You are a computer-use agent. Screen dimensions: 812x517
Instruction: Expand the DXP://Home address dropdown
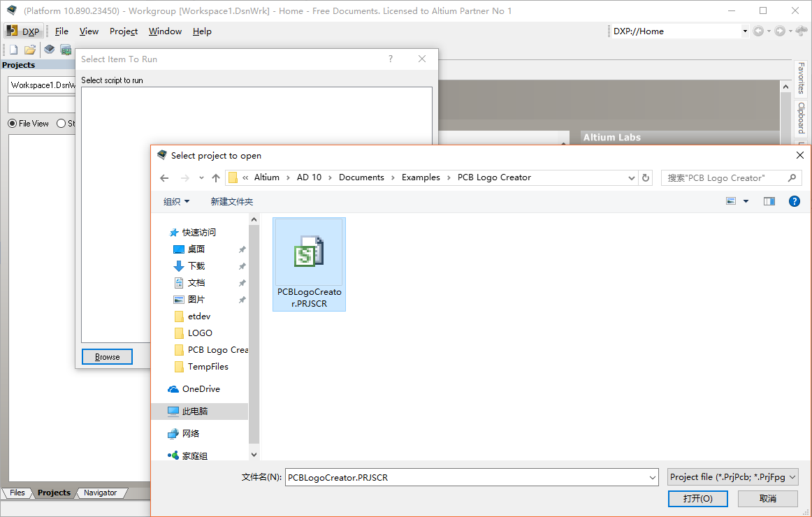point(745,31)
